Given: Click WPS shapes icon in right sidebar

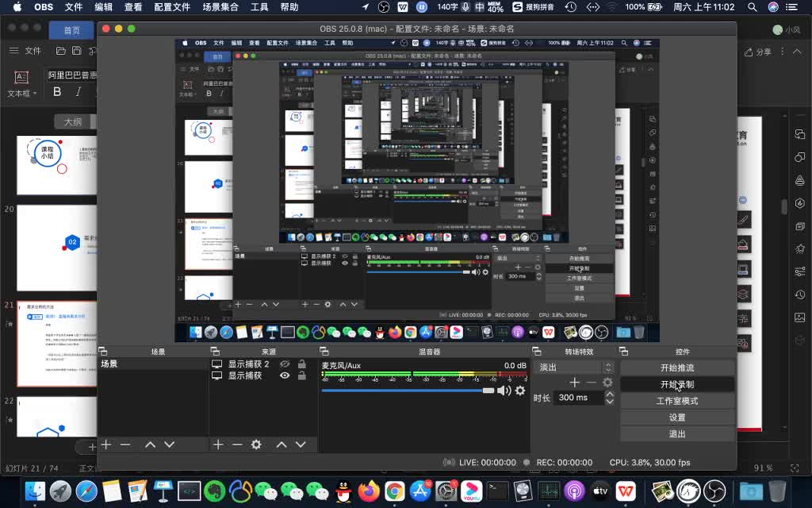Looking at the screenshot, I should tap(799, 156).
